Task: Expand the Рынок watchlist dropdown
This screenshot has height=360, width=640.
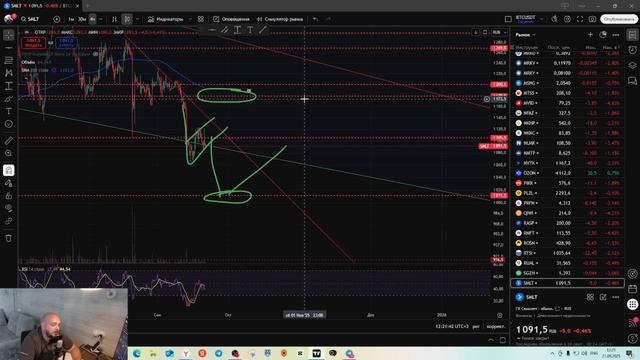Action: click(x=525, y=35)
